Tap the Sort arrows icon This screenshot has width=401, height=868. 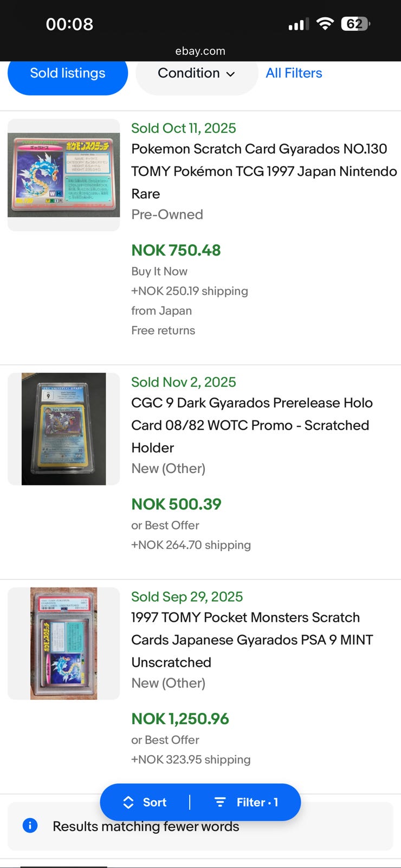pos(128,802)
